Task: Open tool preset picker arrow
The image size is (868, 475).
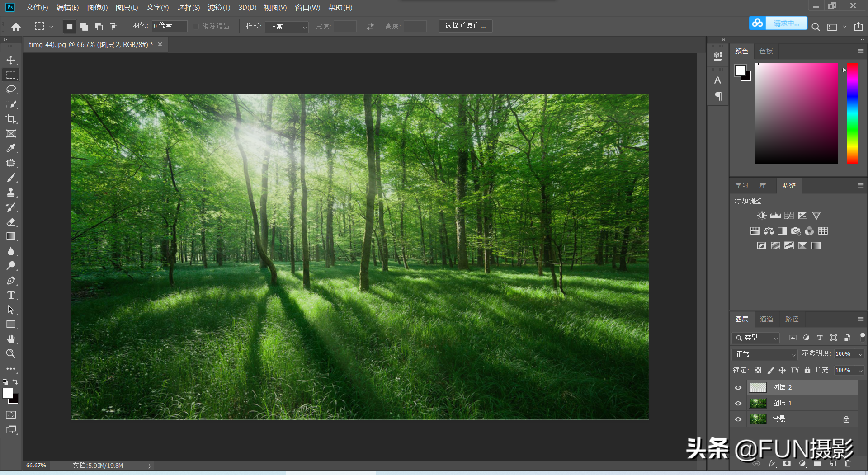Action: click(x=51, y=27)
